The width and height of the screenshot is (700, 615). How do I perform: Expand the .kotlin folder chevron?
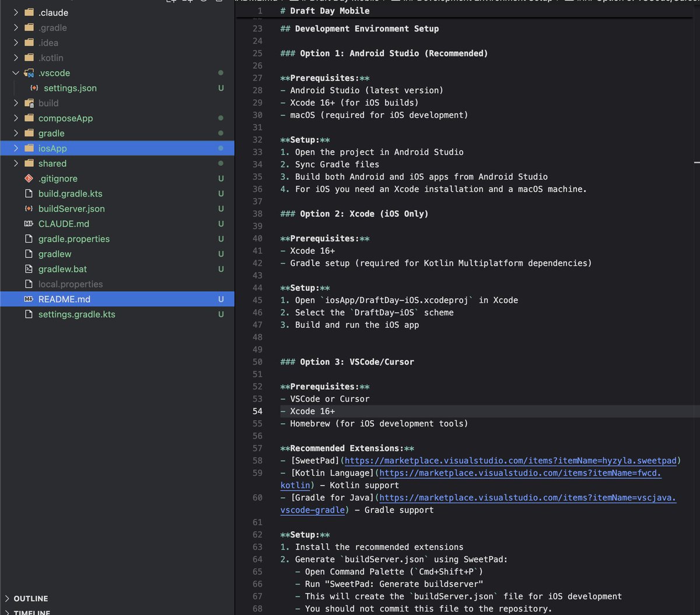[16, 58]
